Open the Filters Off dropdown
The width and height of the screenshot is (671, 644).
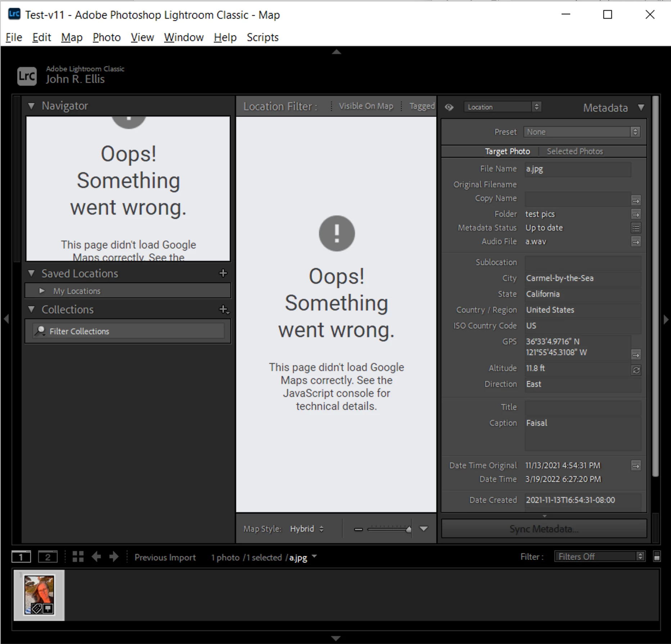pos(599,556)
